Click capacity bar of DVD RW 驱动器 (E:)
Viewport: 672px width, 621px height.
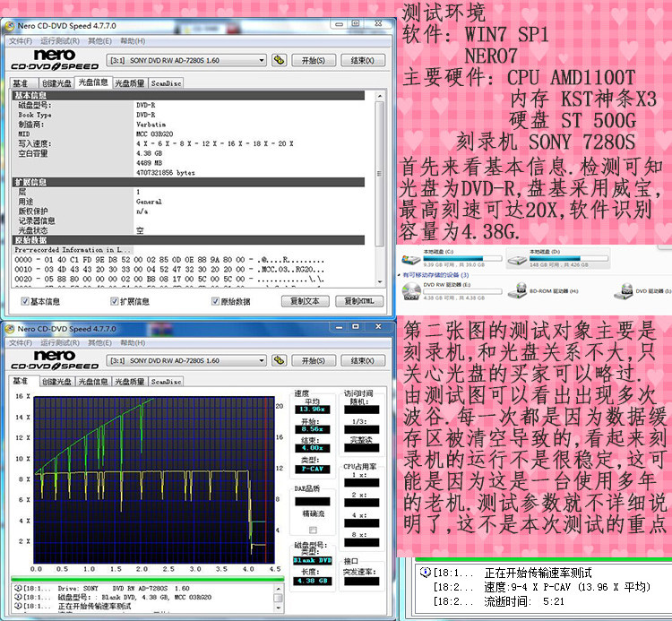point(462,291)
